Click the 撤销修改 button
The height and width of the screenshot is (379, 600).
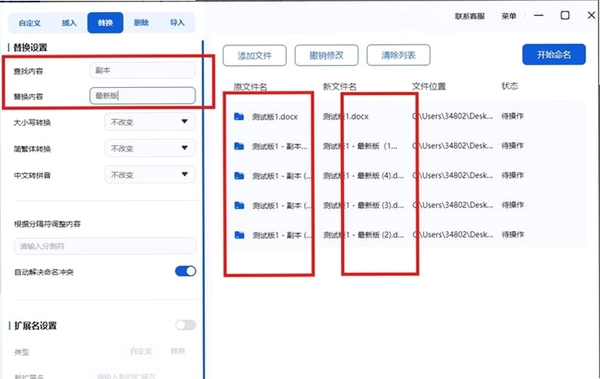[x=326, y=56]
